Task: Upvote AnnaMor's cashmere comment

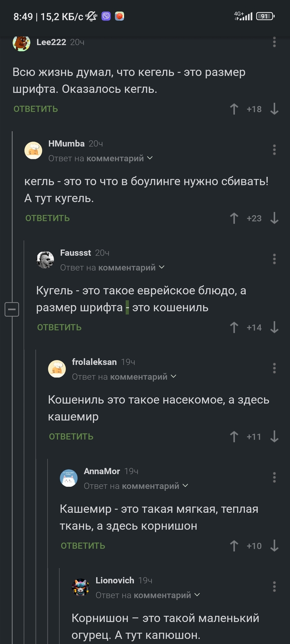Action: (234, 546)
